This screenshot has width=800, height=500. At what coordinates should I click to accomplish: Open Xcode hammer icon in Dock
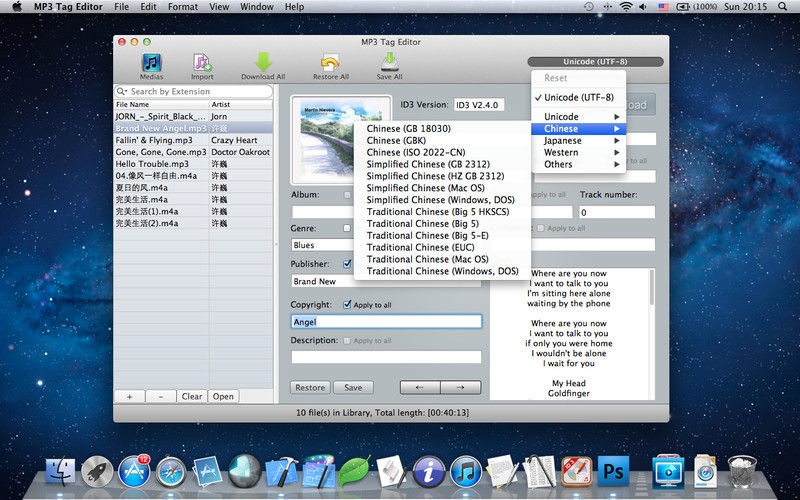coord(282,471)
